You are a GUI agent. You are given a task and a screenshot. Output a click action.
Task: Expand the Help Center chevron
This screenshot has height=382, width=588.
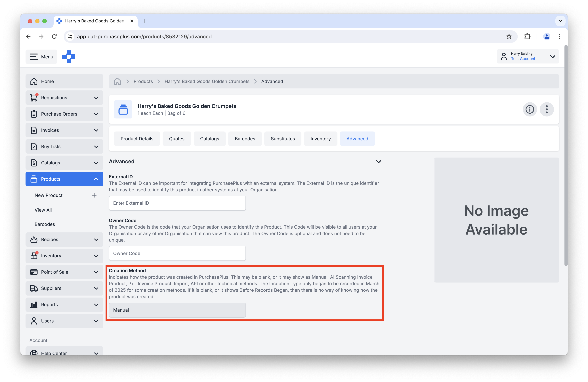(x=96, y=353)
